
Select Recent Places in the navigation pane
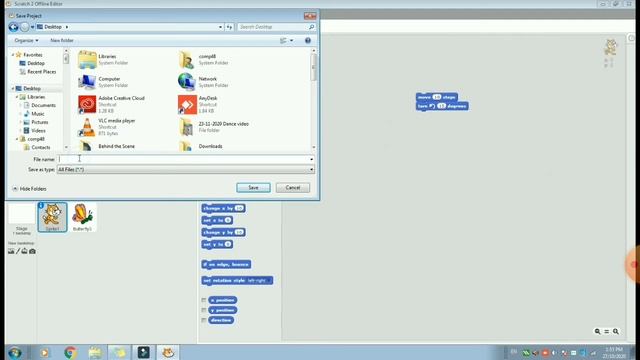(x=42, y=72)
